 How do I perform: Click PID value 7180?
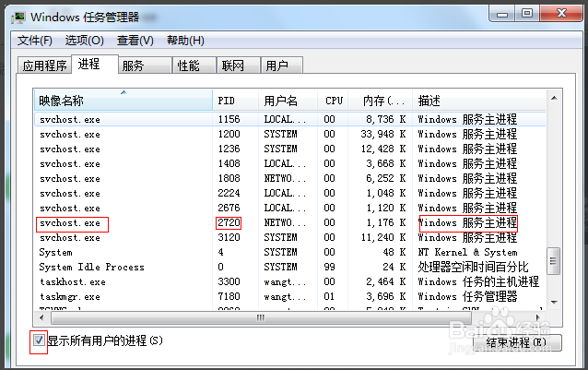click(229, 296)
